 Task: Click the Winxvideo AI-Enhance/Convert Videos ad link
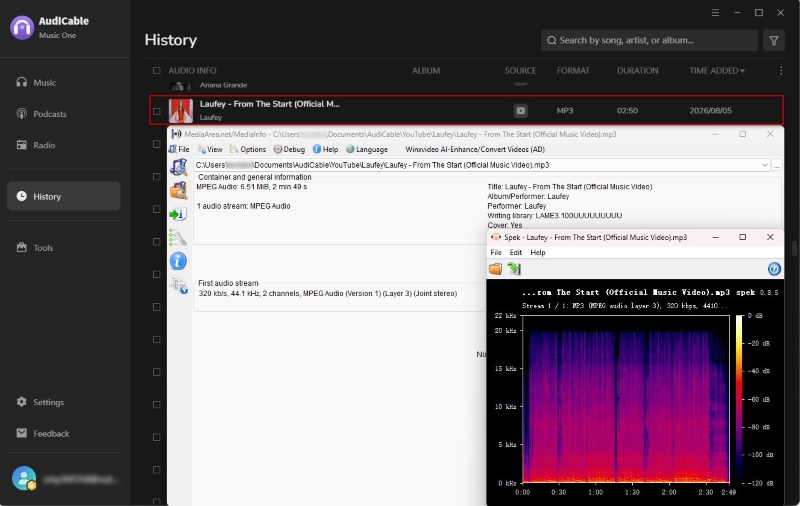click(475, 149)
